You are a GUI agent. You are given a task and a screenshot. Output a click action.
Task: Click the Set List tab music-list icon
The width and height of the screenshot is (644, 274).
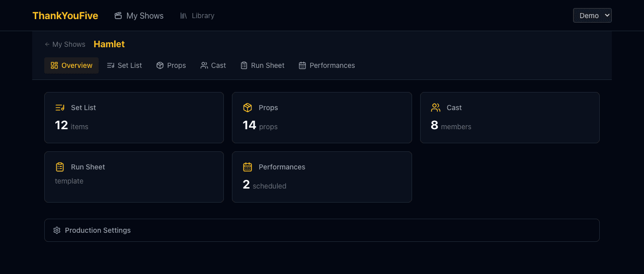[x=111, y=65]
